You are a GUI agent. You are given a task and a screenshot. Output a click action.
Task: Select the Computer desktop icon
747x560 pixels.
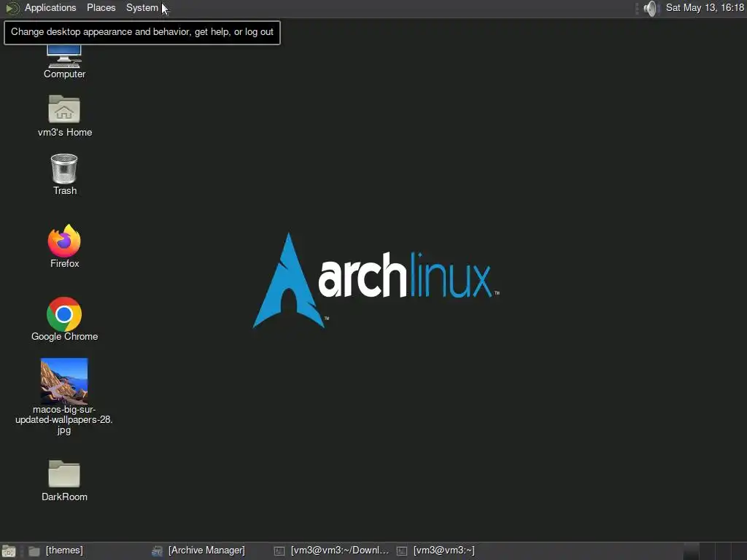click(64, 56)
